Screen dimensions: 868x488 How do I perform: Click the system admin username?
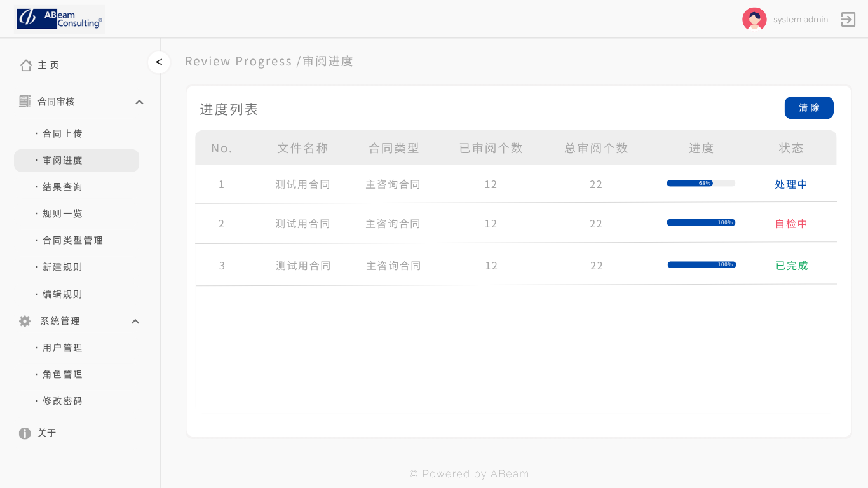pos(801,20)
